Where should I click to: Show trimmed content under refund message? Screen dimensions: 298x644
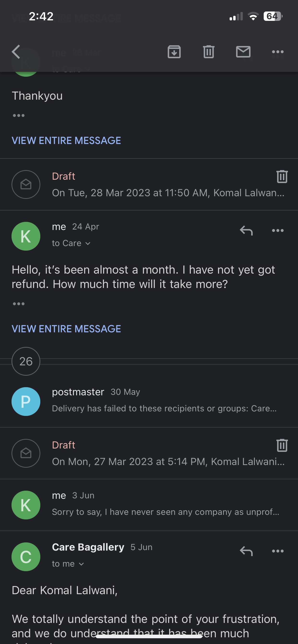point(19,304)
